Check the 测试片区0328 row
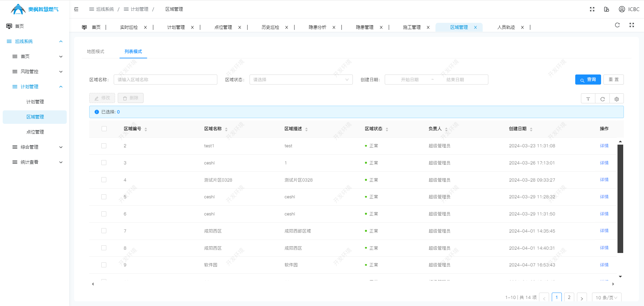This screenshot has height=306, width=644. (104, 180)
